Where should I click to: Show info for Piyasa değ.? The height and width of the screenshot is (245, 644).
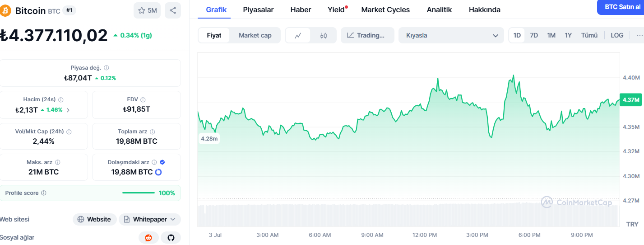click(x=107, y=68)
